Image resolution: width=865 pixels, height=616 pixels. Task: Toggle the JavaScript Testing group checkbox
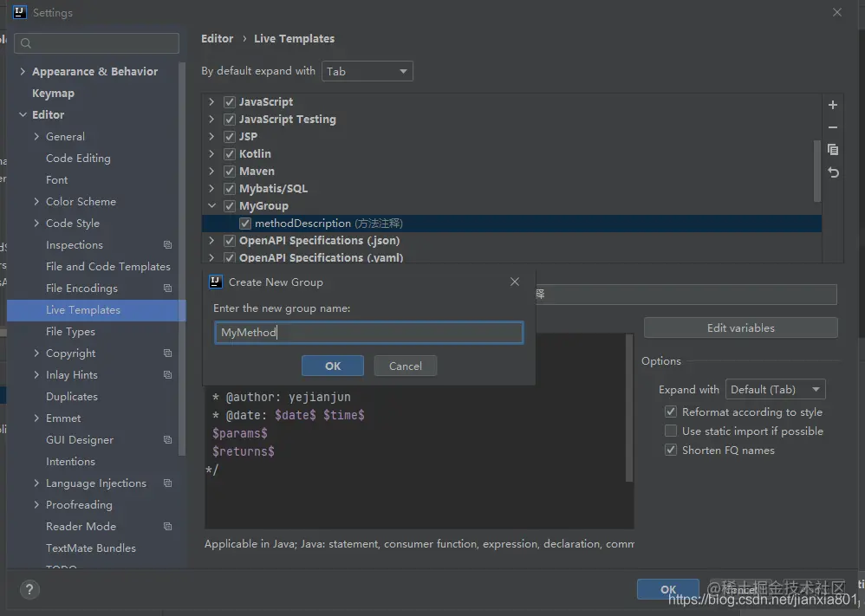pos(230,119)
